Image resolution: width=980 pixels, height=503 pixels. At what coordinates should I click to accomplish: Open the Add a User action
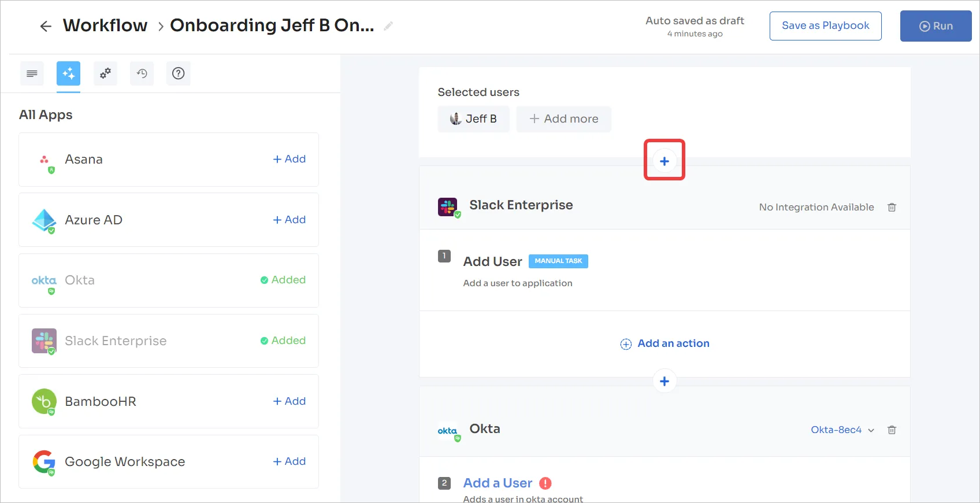point(498,483)
